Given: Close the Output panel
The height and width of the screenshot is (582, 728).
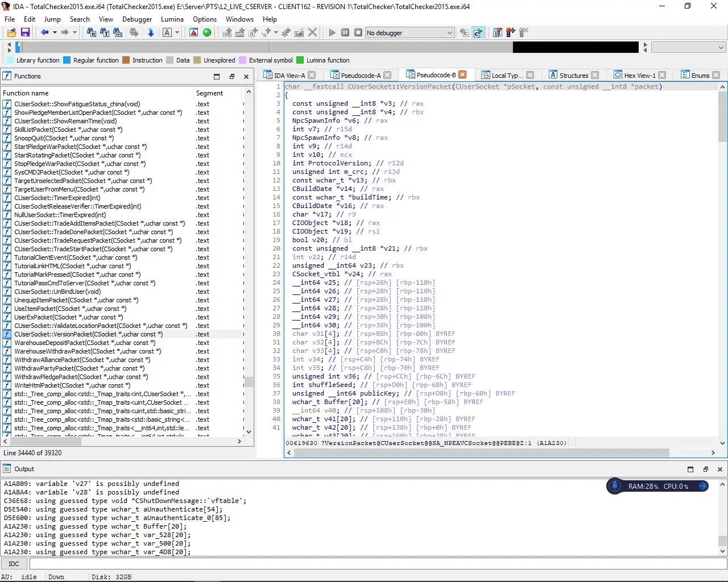Looking at the screenshot, I should [720, 469].
